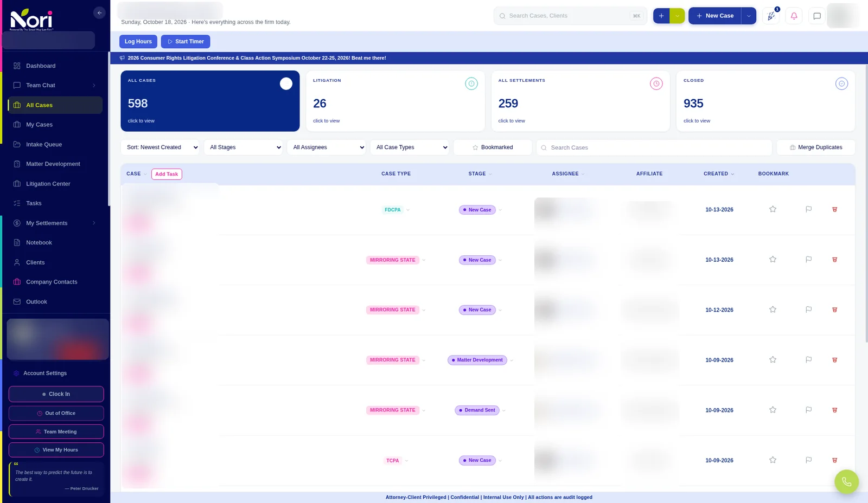Click Merge Duplicates
Screen dimensions: 868x503
pyautogui.click(x=816, y=147)
